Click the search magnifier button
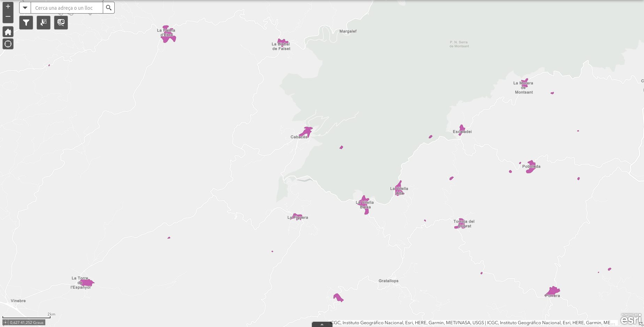 109,8
